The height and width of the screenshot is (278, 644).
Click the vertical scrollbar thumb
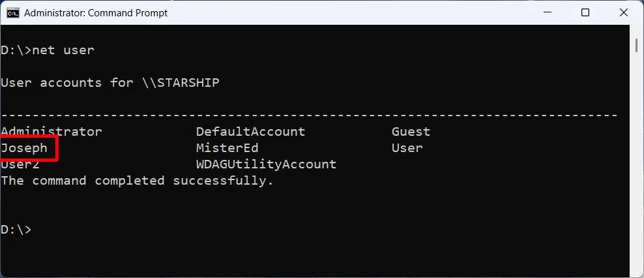pos(637,44)
